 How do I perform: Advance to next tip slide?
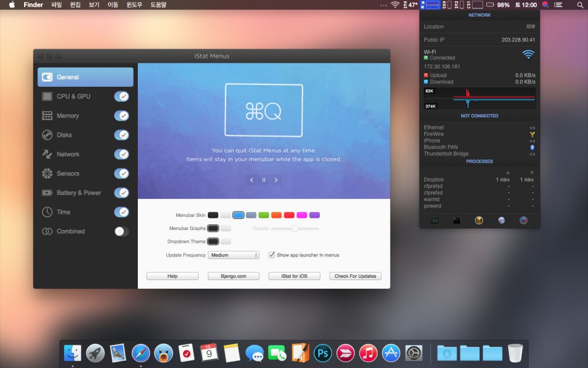(276, 180)
